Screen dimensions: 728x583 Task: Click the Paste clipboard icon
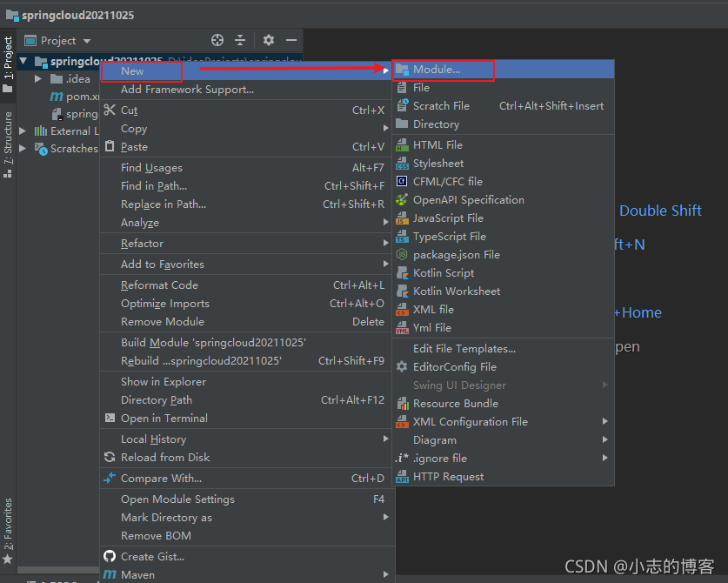coord(110,146)
